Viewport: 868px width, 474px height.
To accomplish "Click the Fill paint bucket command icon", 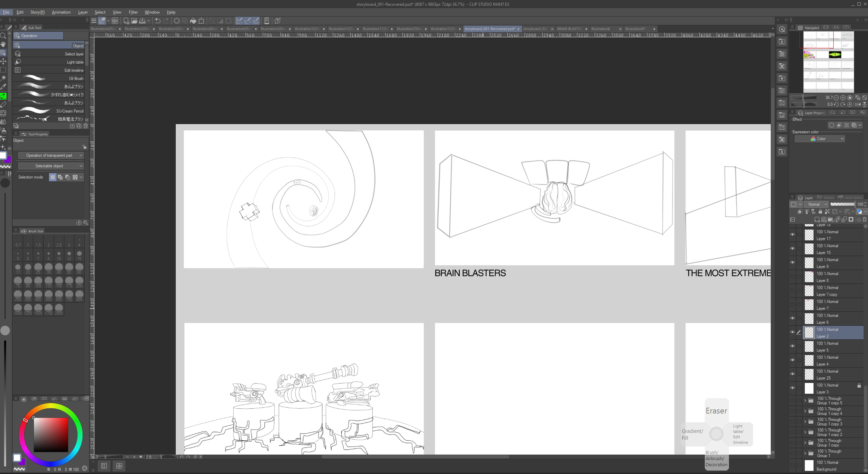I will (193, 21).
